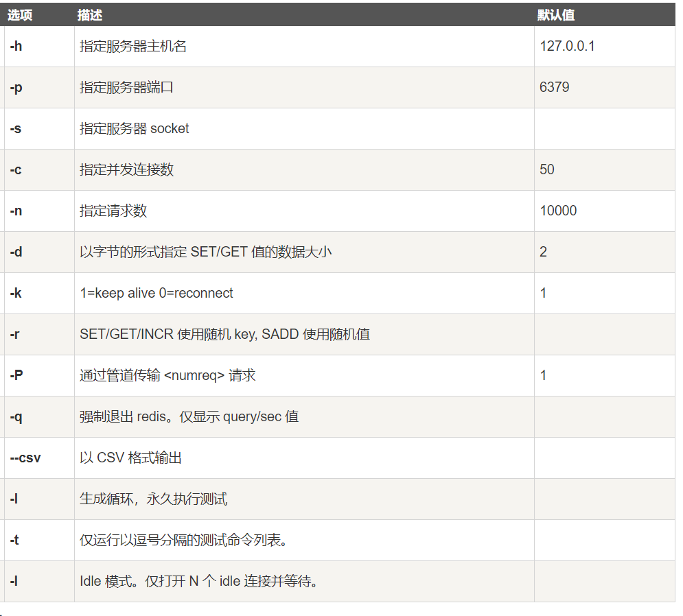
Task: Click description 指定并发连接数
Action: [x=126, y=169]
